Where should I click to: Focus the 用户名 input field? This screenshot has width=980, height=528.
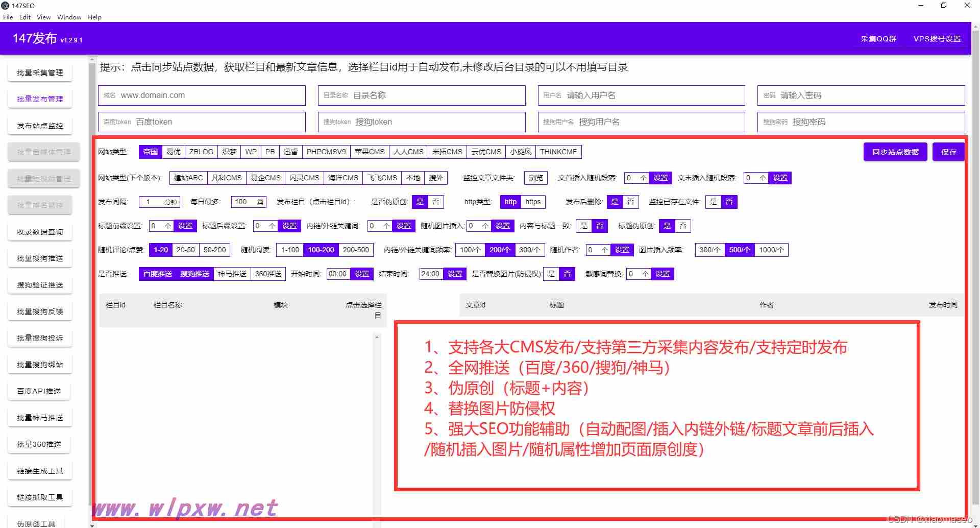642,95
